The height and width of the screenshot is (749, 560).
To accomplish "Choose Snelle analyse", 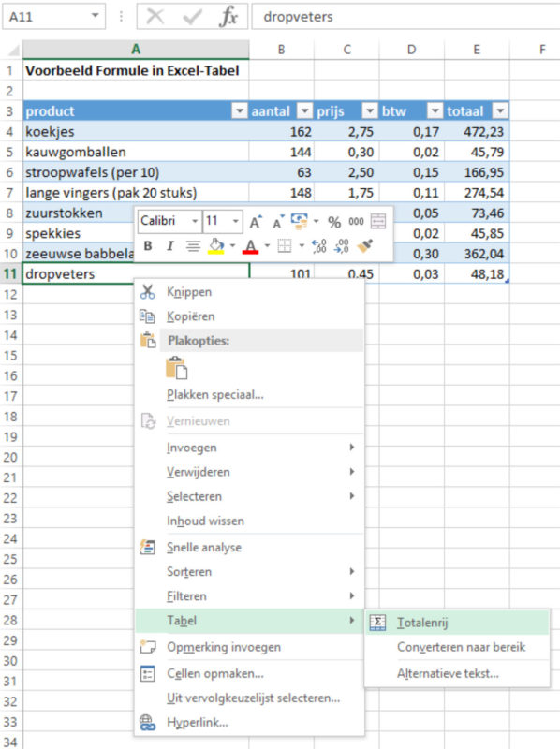I will (x=248, y=548).
